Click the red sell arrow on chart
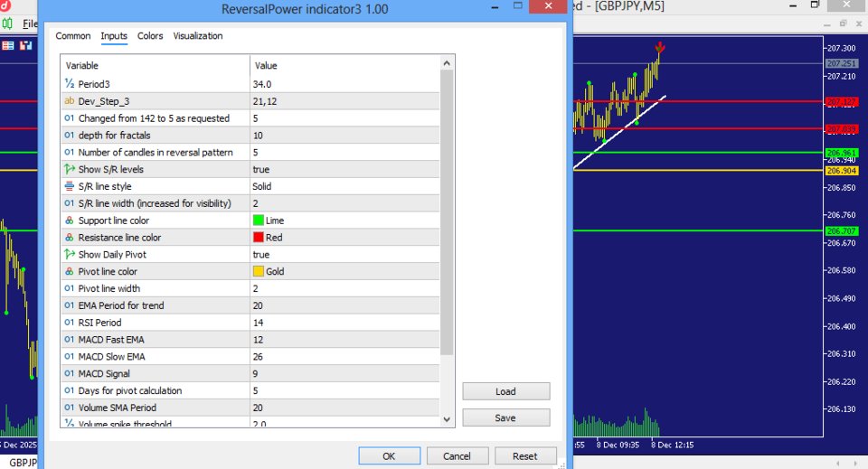Image resolution: width=868 pixels, height=469 pixels. point(659,48)
